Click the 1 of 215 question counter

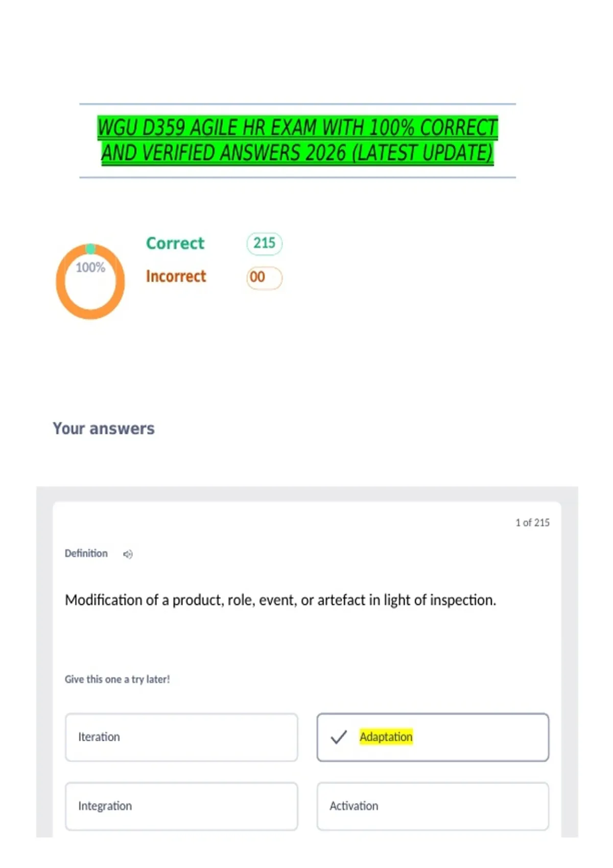coord(532,522)
